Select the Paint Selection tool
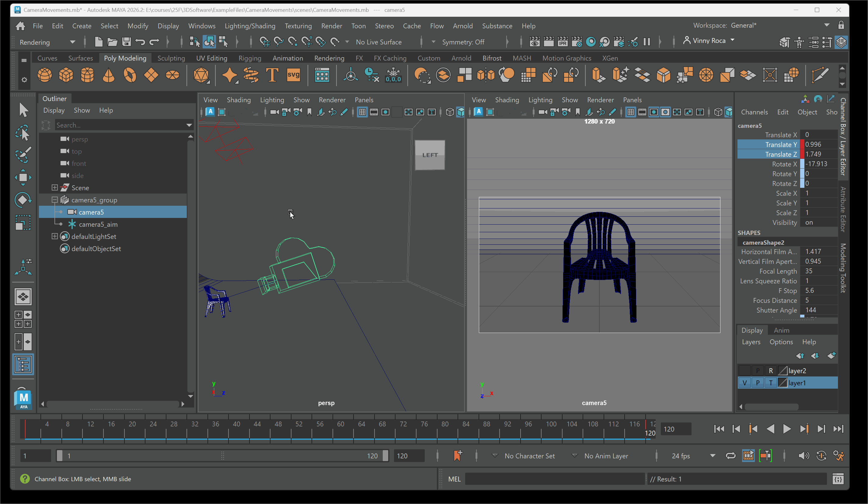Screen dimensions: 868x504 click(x=23, y=155)
